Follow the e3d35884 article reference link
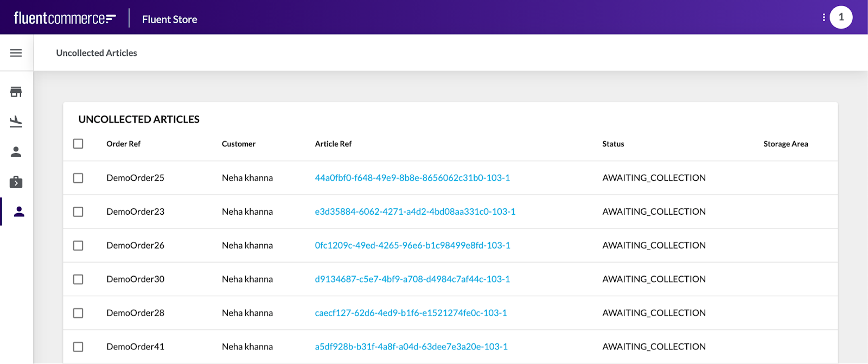 (415, 212)
